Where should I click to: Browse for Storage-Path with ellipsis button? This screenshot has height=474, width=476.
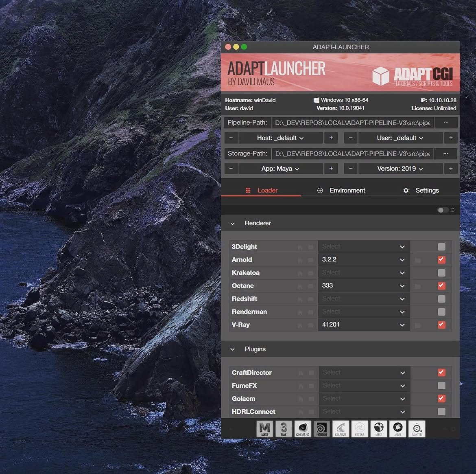445,154
